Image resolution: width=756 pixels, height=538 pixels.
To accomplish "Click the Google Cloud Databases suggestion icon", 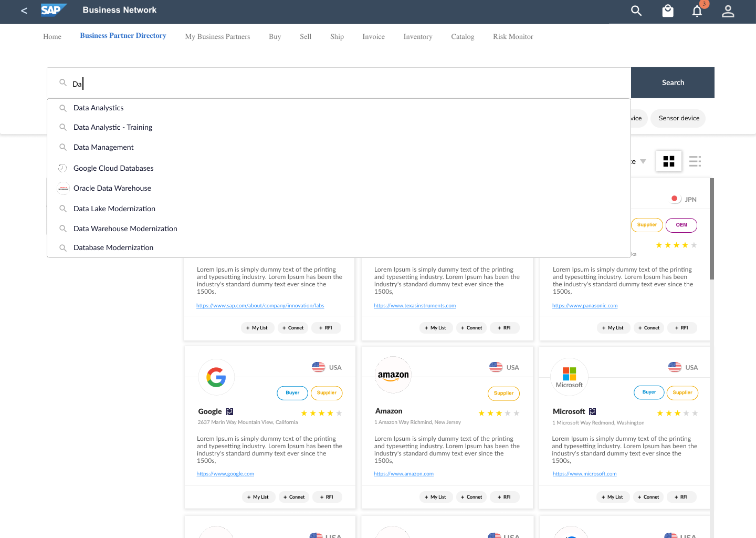I will [x=62, y=168].
